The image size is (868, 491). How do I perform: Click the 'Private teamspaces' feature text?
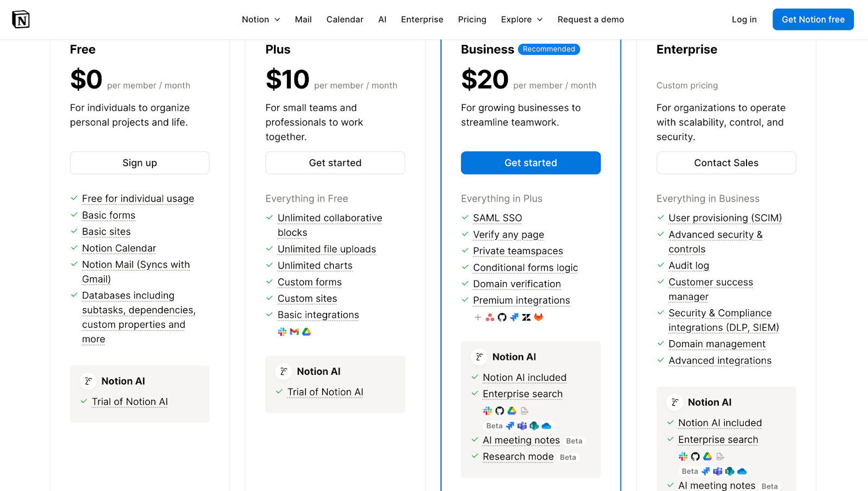point(518,251)
